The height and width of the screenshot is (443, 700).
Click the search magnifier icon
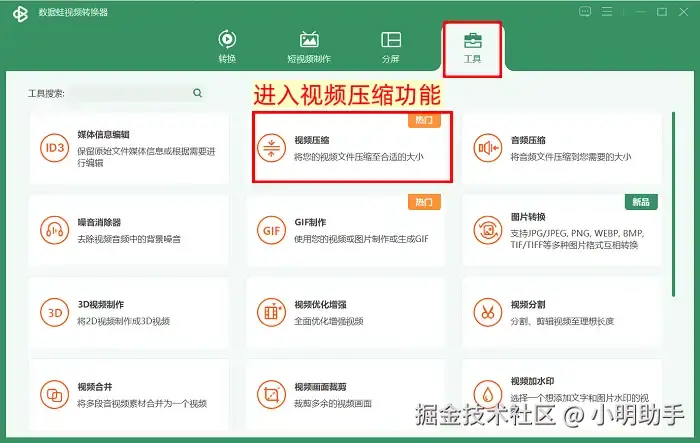(197, 93)
